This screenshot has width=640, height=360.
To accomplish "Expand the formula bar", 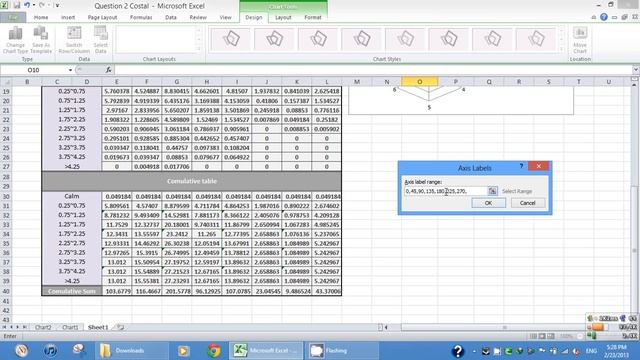I will pyautogui.click(x=635, y=70).
